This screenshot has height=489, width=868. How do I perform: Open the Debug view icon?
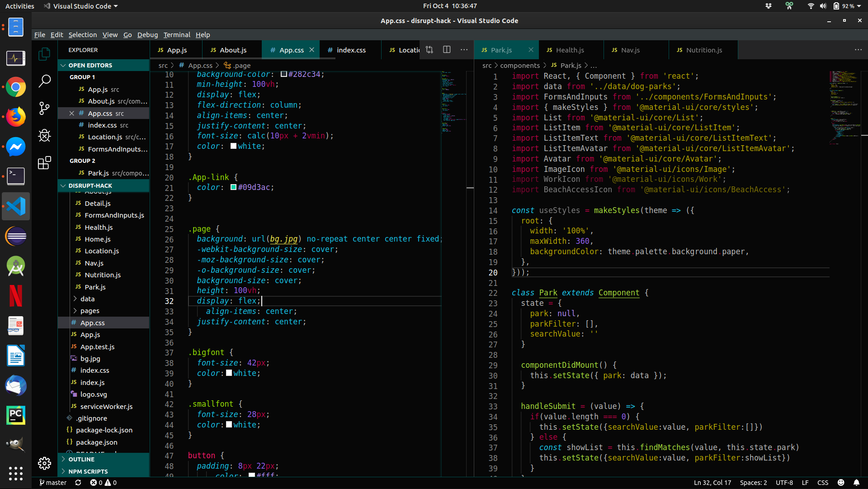(44, 135)
